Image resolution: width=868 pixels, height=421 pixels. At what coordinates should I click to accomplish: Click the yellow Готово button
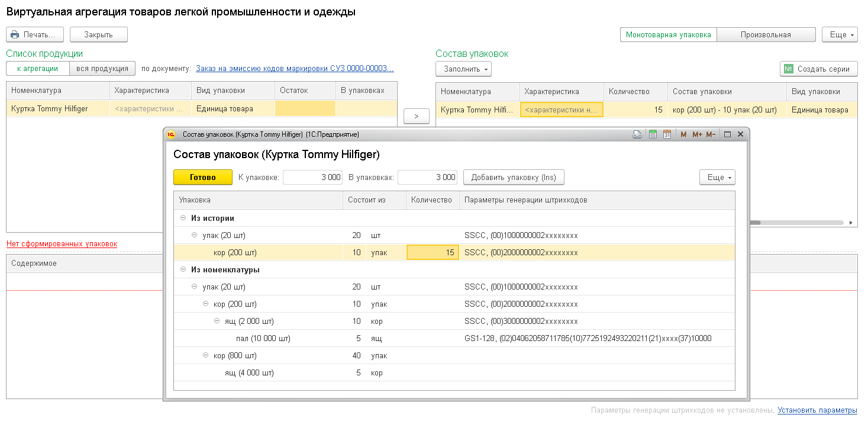[202, 177]
